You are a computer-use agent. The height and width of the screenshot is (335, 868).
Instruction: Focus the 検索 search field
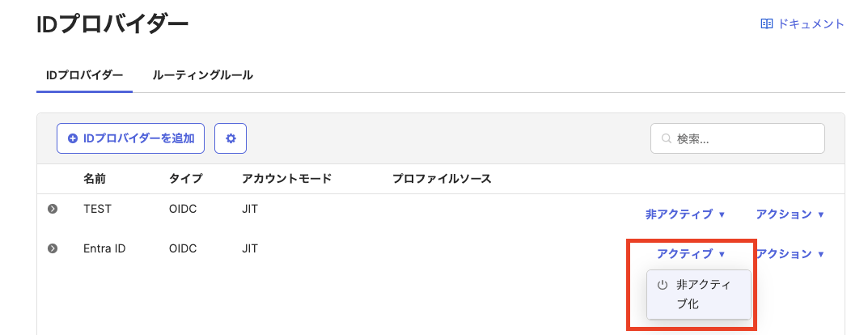pyautogui.click(x=746, y=138)
